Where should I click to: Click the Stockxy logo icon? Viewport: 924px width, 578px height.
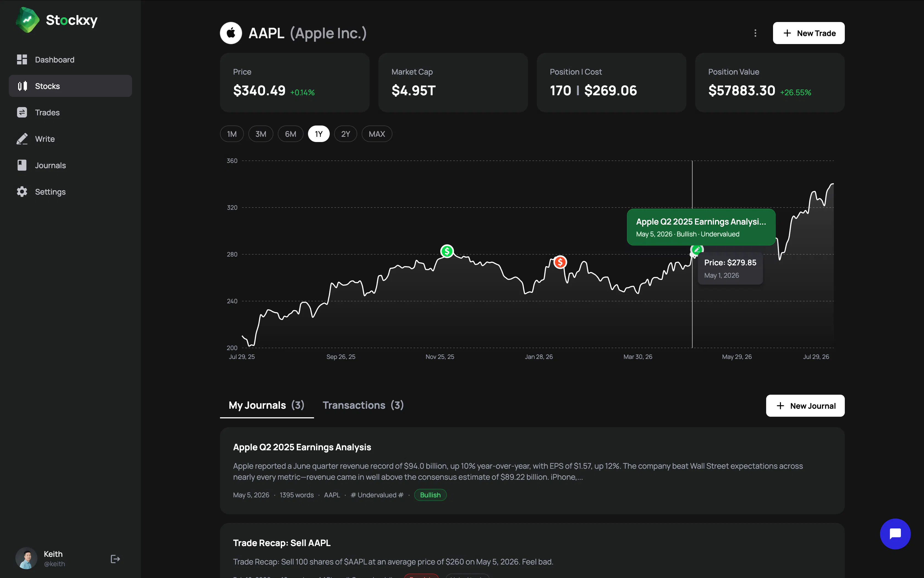(27, 20)
